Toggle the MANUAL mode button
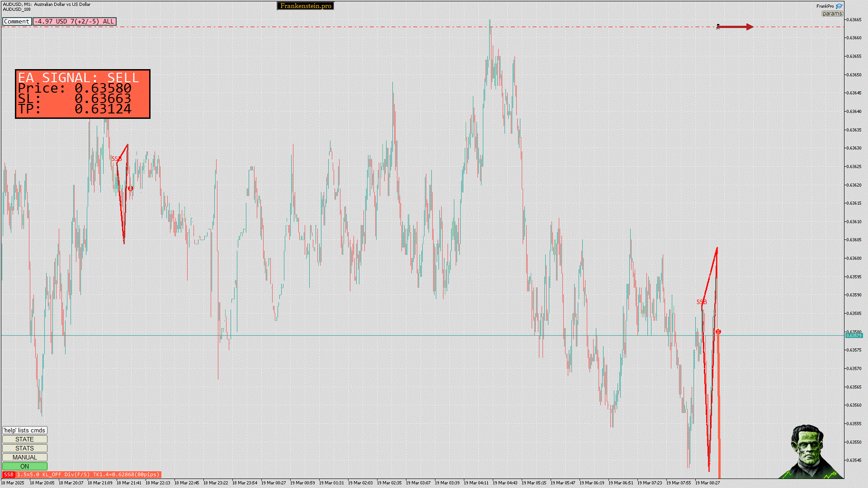This screenshot has width=868, height=488. [x=24, y=457]
